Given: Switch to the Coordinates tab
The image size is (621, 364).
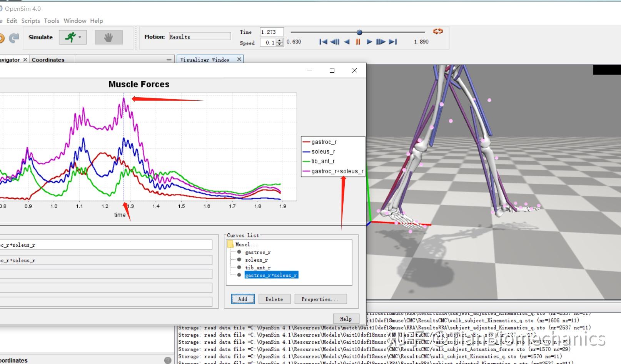Looking at the screenshot, I should coord(48,60).
